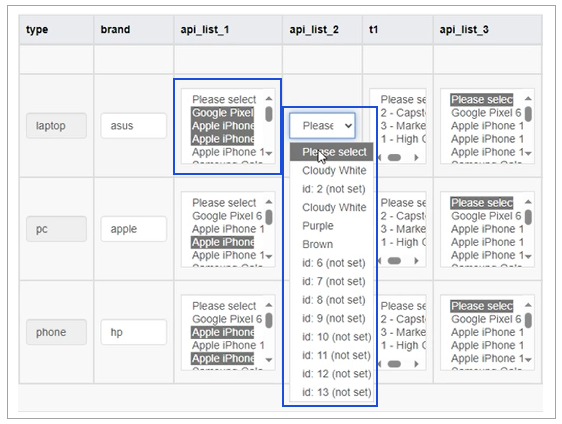
Task: Open the api_list_2 Please select dropdown
Action: click(322, 126)
